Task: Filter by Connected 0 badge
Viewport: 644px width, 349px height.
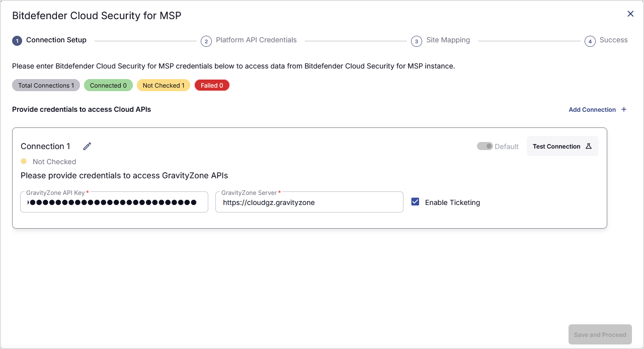Action: [x=108, y=85]
